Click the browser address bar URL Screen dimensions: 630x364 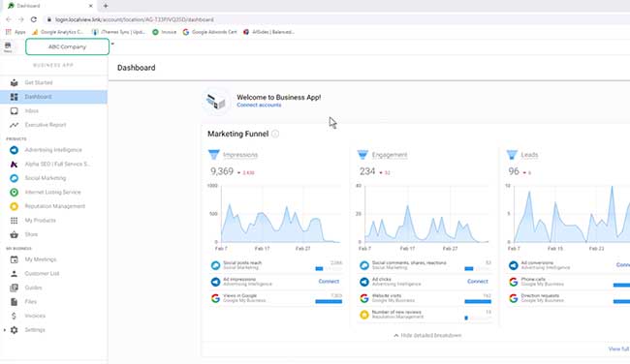[135, 19]
